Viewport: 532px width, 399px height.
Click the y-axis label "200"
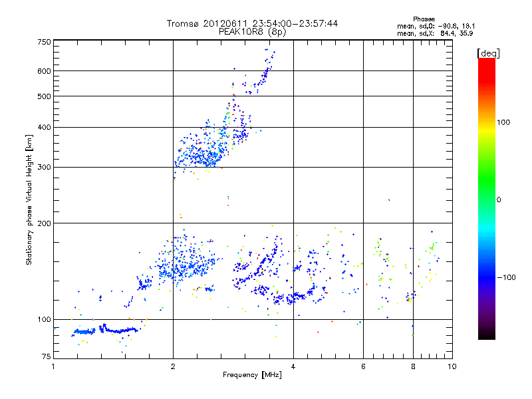[x=44, y=223]
